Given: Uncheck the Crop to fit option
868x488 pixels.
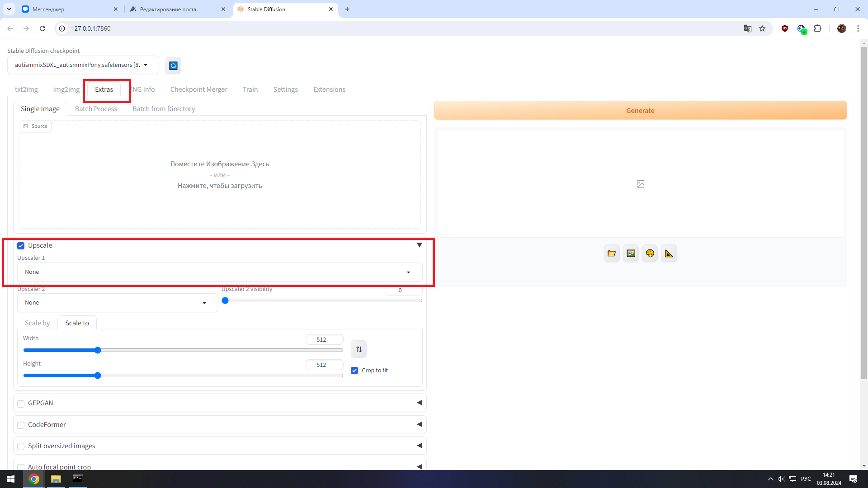Looking at the screenshot, I should tap(354, 371).
